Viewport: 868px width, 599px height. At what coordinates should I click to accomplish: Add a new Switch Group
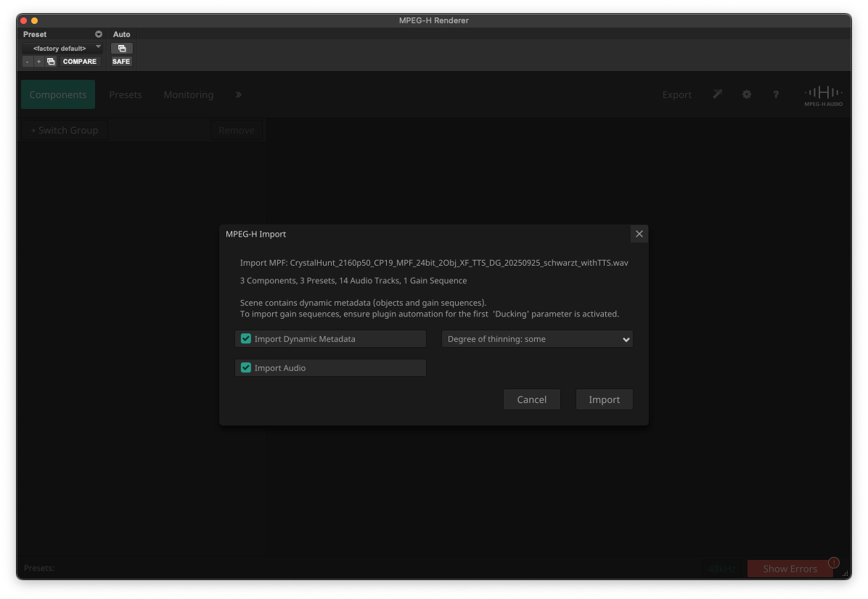pyautogui.click(x=64, y=130)
